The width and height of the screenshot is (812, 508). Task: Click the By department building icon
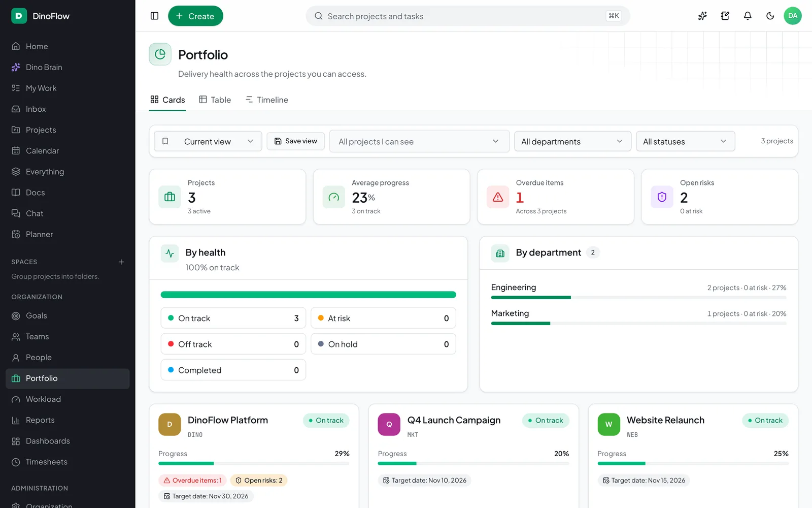500,253
